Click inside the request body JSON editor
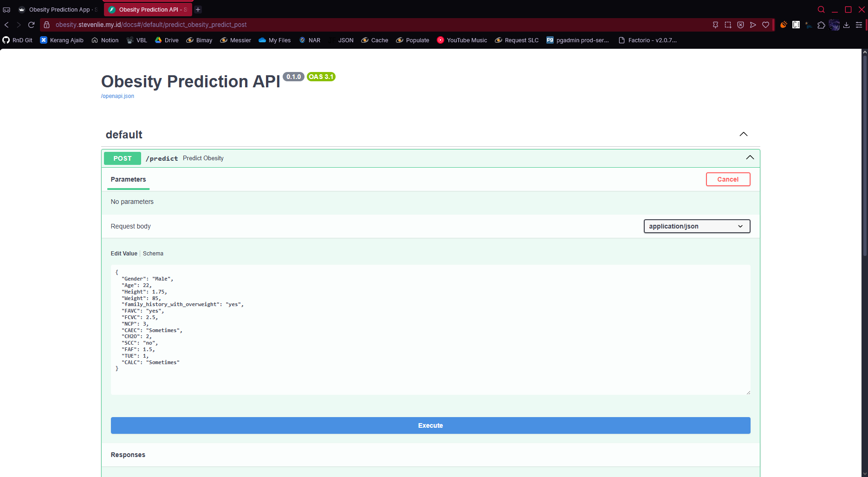The height and width of the screenshot is (477, 868). [x=430, y=329]
